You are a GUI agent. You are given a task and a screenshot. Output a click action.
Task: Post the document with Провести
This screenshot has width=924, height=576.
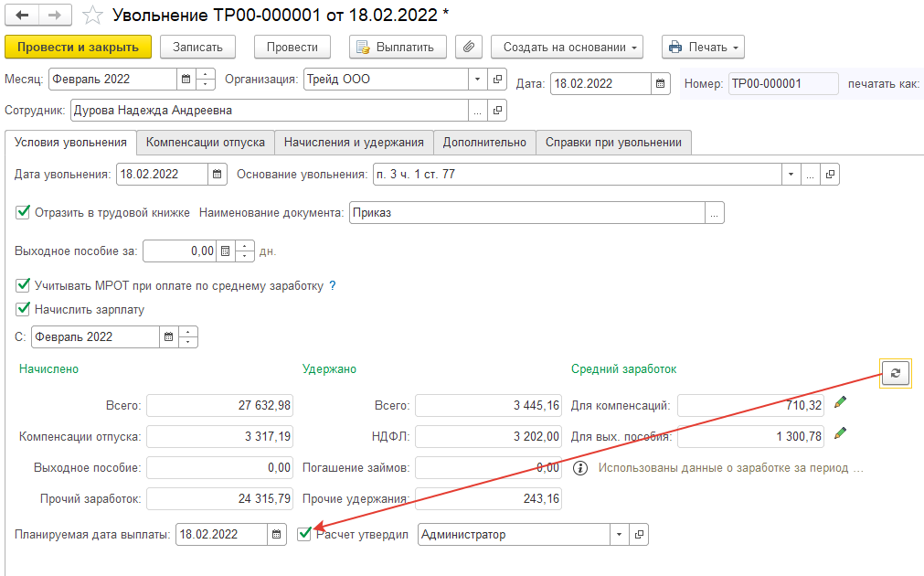[292, 48]
